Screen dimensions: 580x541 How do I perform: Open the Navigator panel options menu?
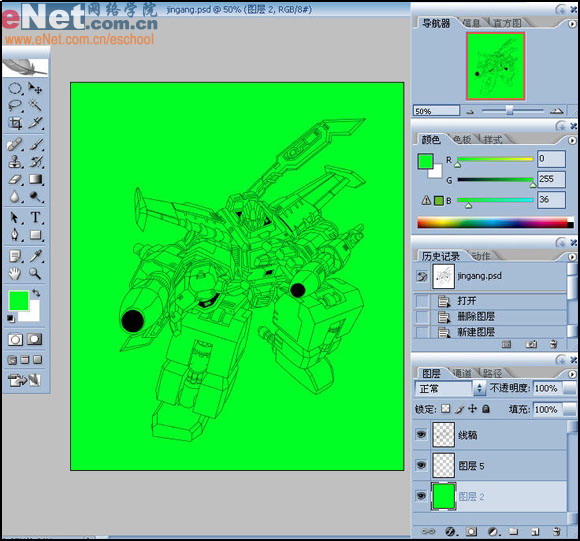click(x=572, y=24)
